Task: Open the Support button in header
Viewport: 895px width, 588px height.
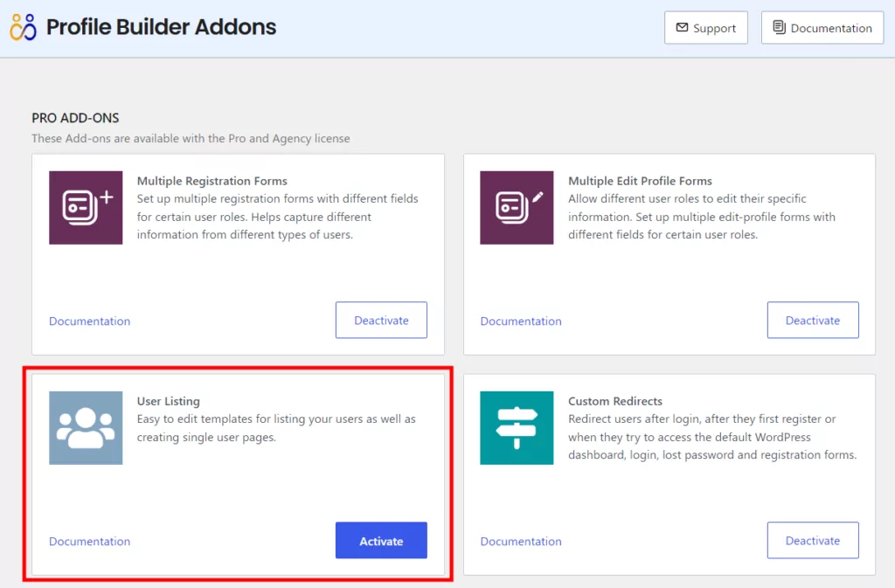Action: [706, 27]
